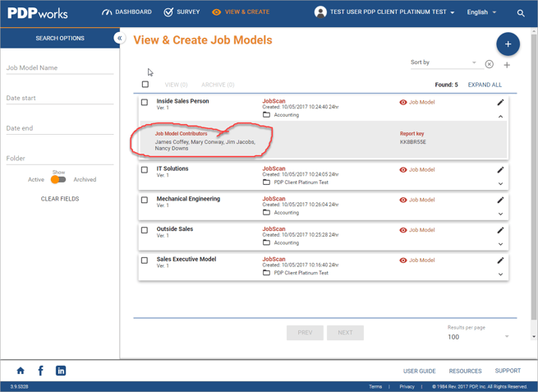Viewport: 538px width, 392px height.
Task: Expand the Mechanical Engineering row
Action: click(500, 214)
